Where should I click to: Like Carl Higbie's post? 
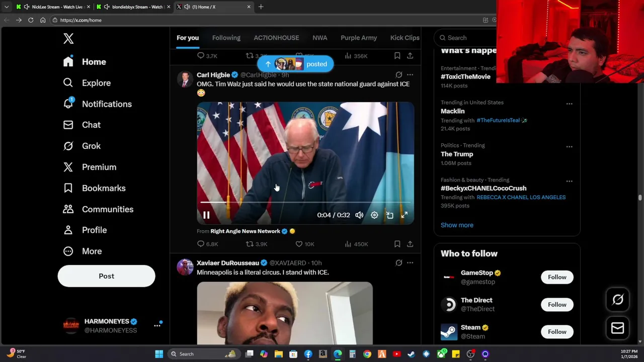304,244
